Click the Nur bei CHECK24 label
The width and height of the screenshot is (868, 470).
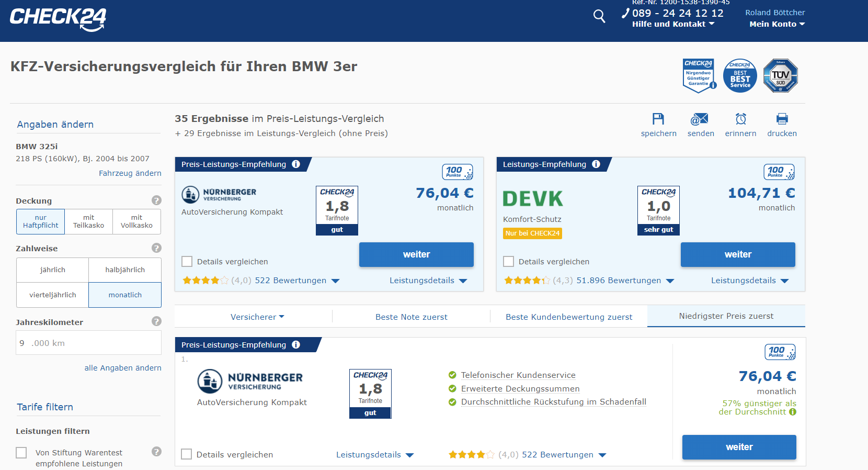[532, 233]
